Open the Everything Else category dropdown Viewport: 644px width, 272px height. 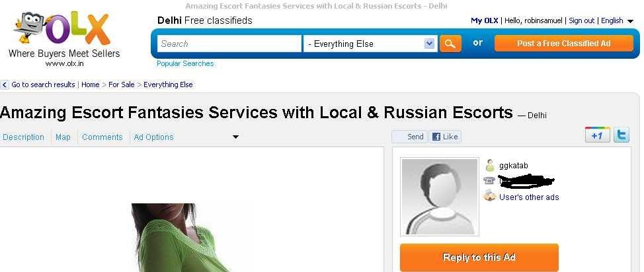coord(369,44)
